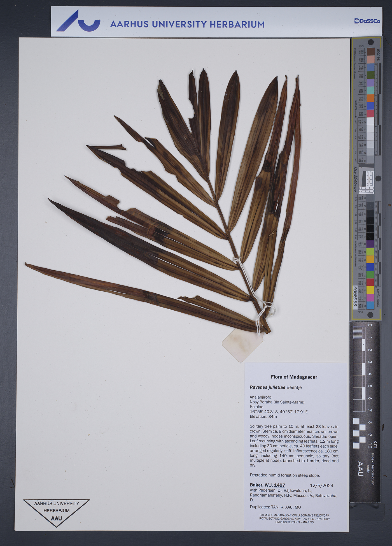Click the AAU Index Herbariorum code
This screenshot has width=392, height=546.
360,469
